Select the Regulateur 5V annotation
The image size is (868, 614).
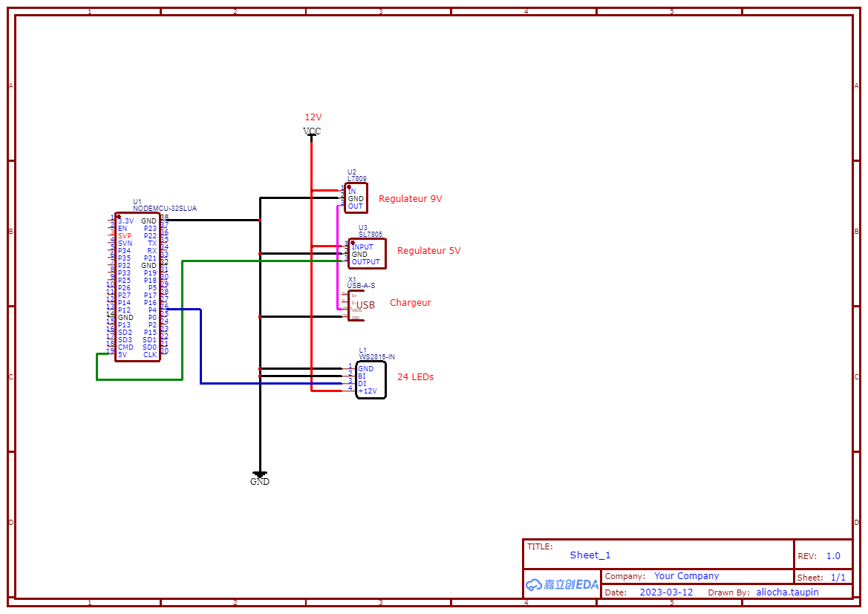(428, 251)
